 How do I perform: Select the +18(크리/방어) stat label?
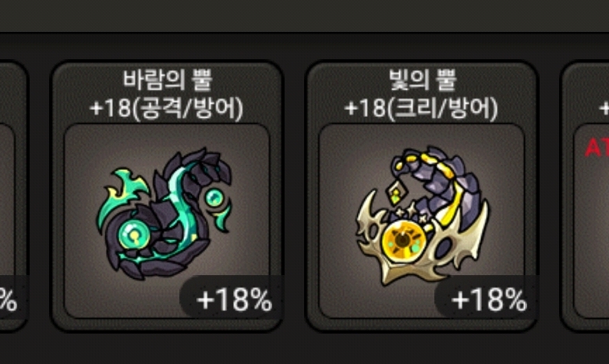(421, 108)
